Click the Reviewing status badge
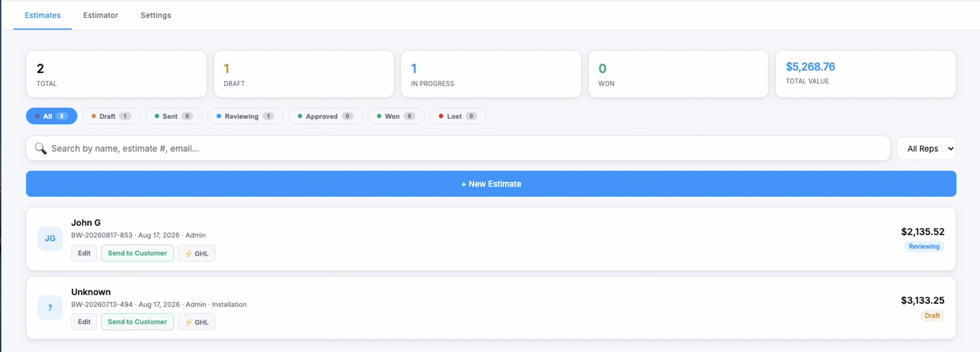 [x=924, y=246]
